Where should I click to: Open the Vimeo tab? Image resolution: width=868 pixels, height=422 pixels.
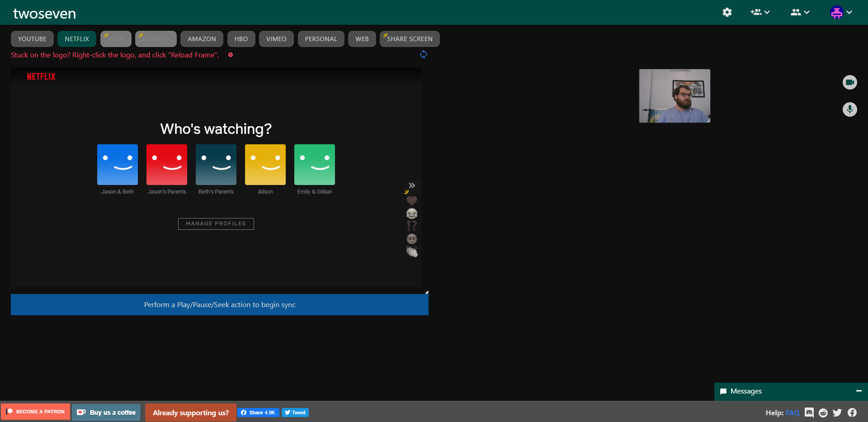pos(276,39)
